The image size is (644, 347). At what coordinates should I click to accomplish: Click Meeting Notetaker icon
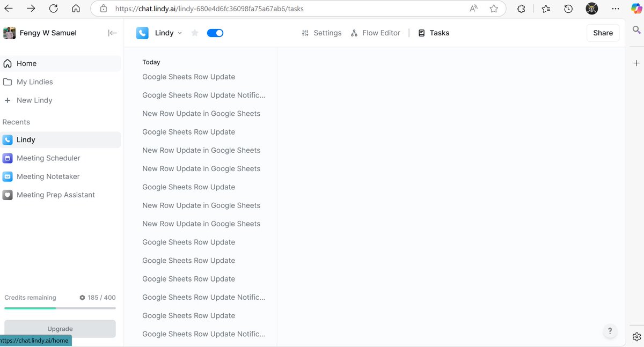click(8, 176)
